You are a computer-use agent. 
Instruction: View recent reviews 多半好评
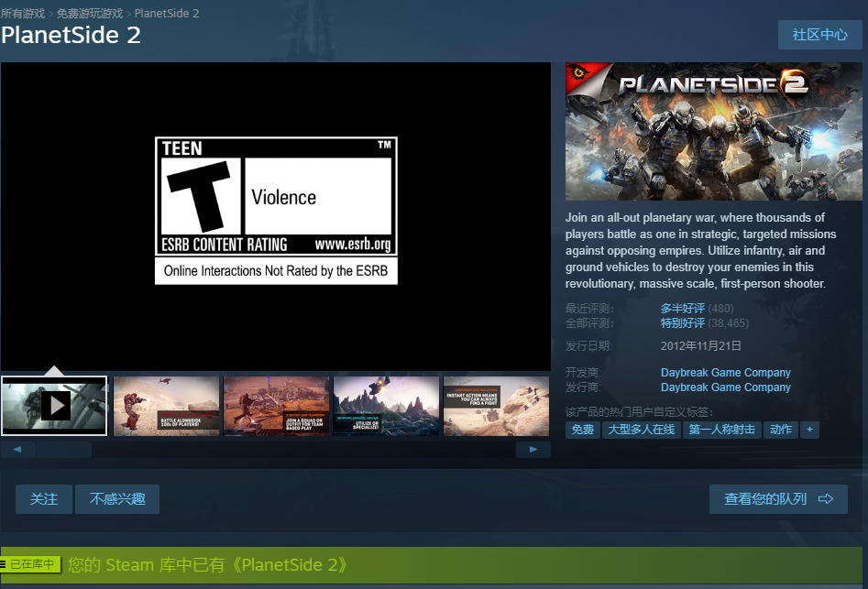pos(683,308)
